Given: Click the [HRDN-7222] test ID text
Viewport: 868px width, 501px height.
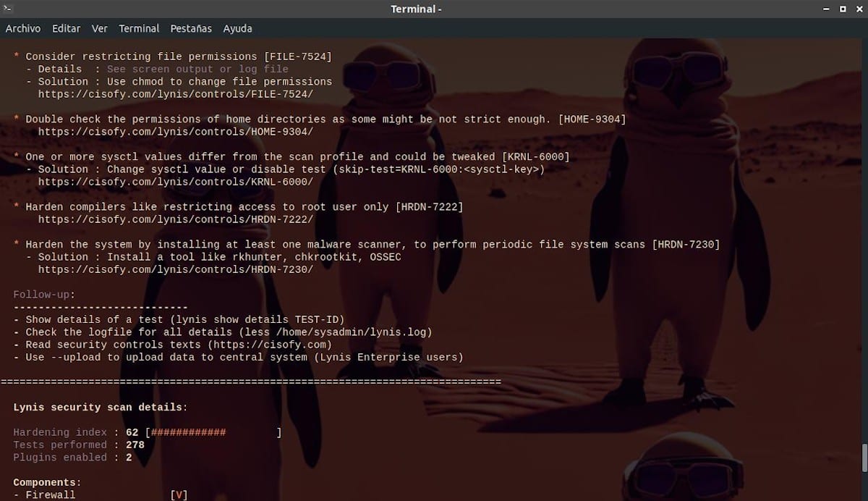Looking at the screenshot, I should tap(429, 206).
